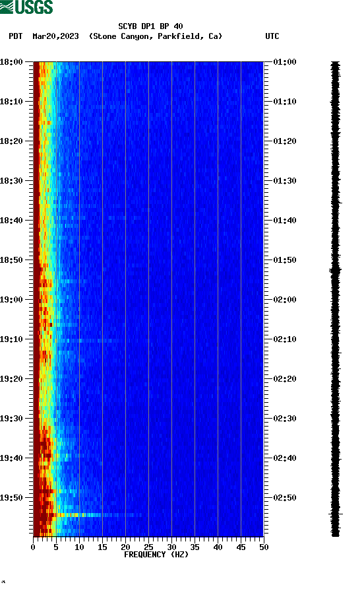Click the 02:50 UTC time label
This screenshot has width=364, height=589.
pyautogui.click(x=285, y=498)
